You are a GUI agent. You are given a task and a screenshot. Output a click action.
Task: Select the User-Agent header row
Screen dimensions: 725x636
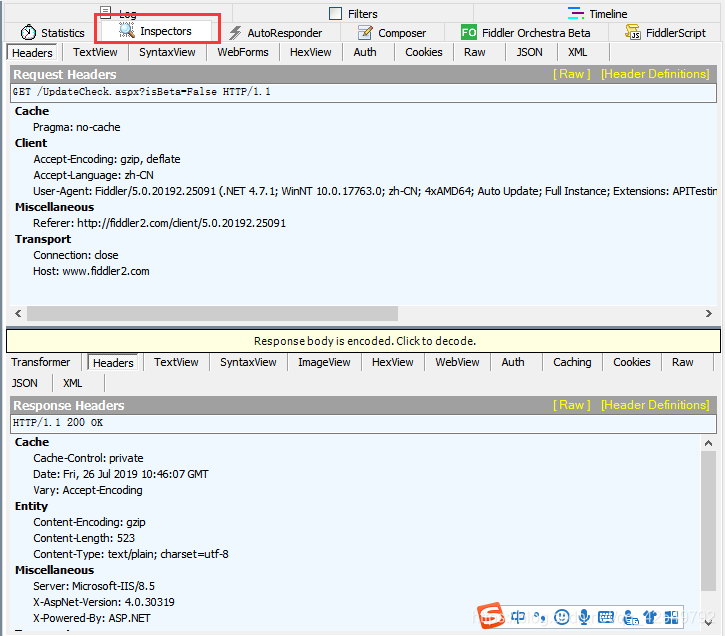pyautogui.click(x=375, y=191)
